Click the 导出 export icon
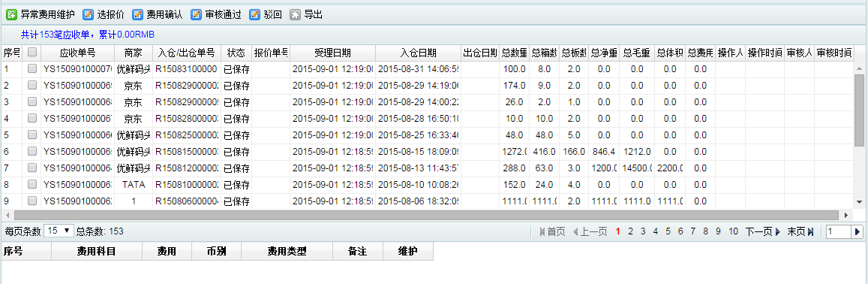The width and height of the screenshot is (868, 284). tap(296, 15)
